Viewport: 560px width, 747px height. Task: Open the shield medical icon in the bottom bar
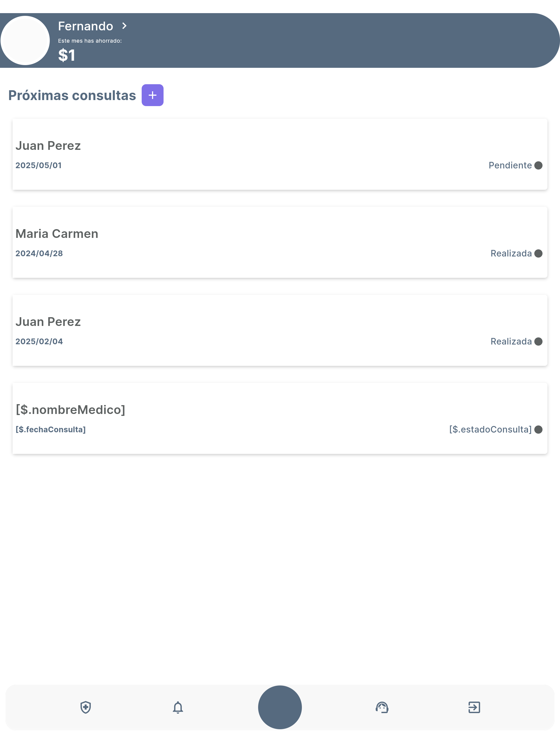86,707
